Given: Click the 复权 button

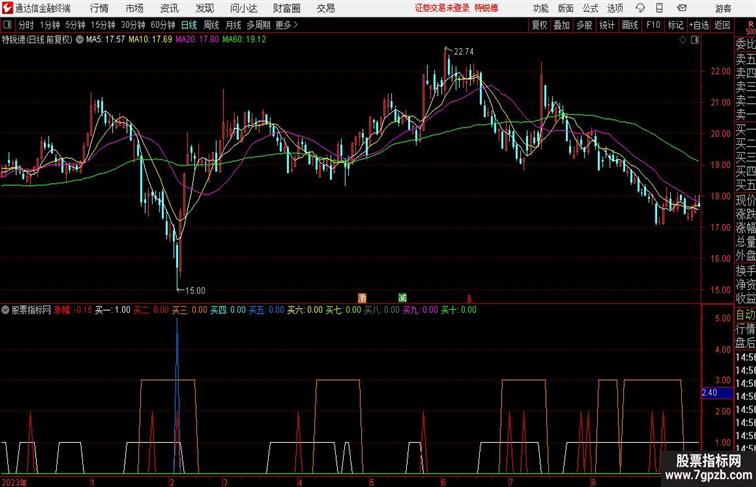Looking at the screenshot, I should tap(539, 25).
